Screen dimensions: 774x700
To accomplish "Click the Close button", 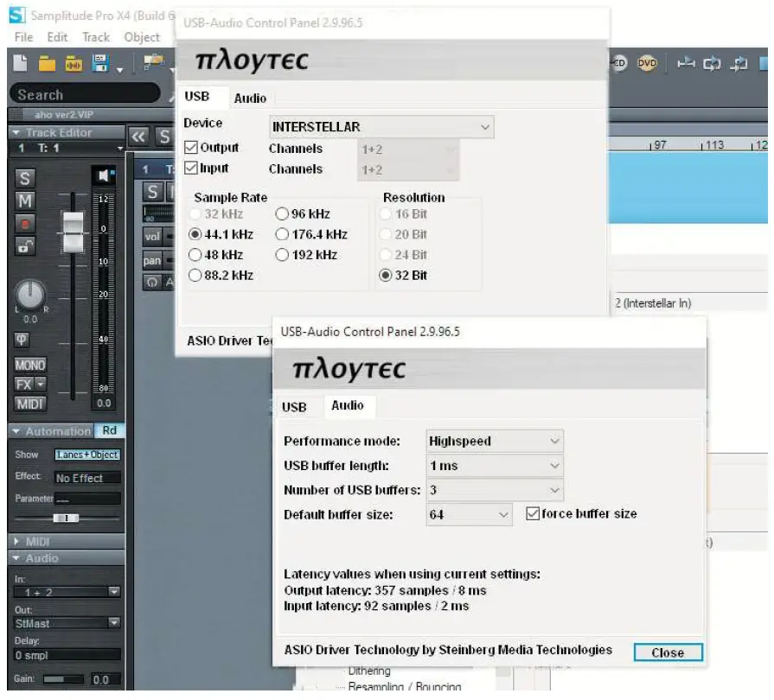I will (667, 652).
